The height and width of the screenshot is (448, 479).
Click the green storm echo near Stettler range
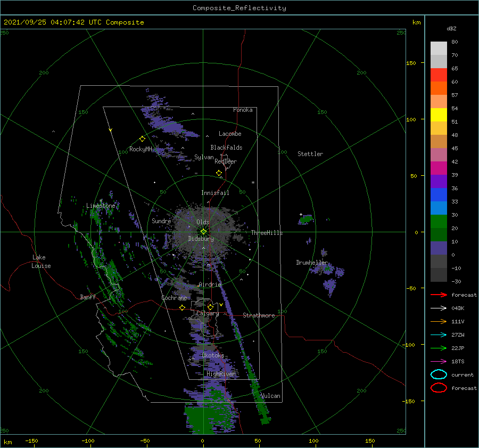point(306,219)
